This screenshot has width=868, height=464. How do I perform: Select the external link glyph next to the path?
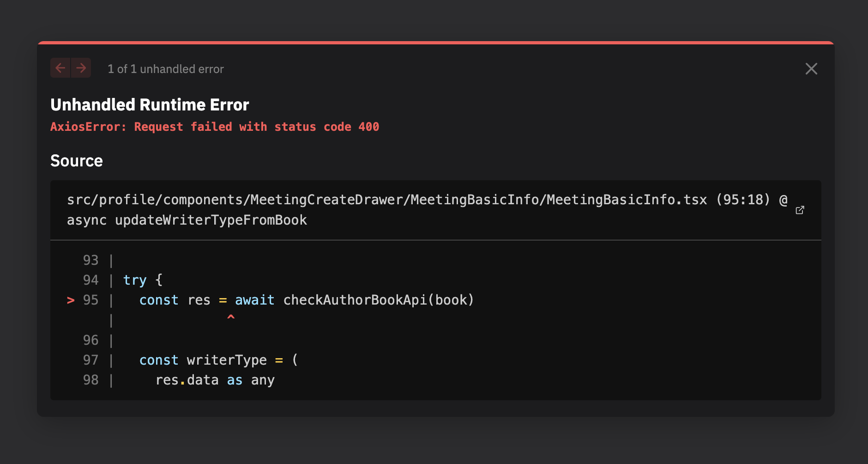click(800, 210)
